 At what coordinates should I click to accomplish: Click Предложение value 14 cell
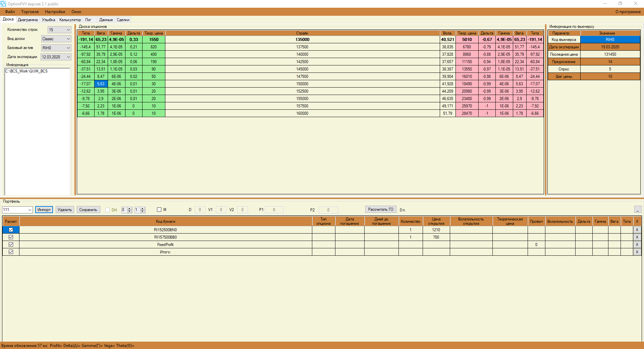click(610, 62)
